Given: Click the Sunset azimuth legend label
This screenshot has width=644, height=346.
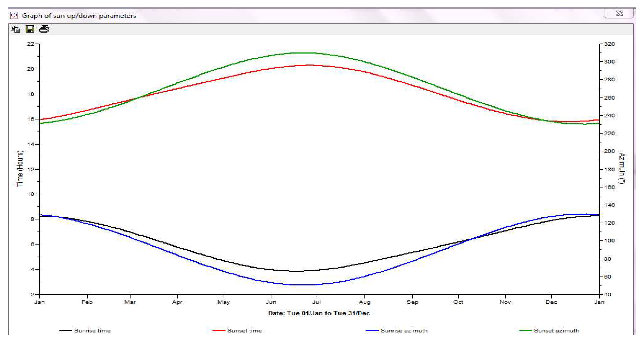Looking at the screenshot, I should tap(556, 331).
